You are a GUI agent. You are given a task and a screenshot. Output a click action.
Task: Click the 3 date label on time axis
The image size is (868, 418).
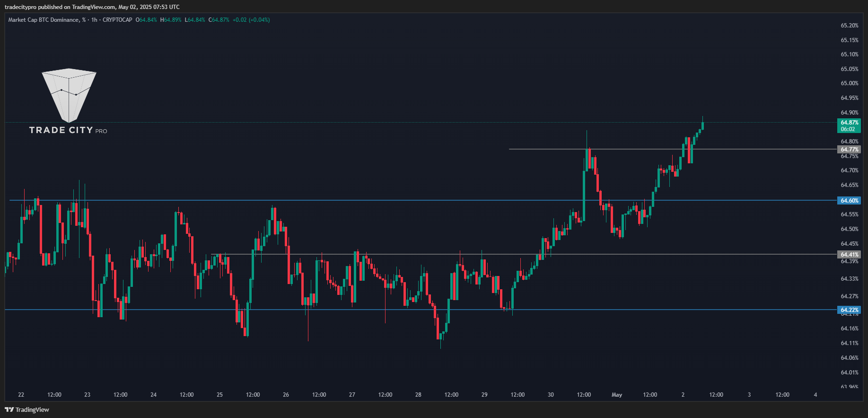coord(749,395)
